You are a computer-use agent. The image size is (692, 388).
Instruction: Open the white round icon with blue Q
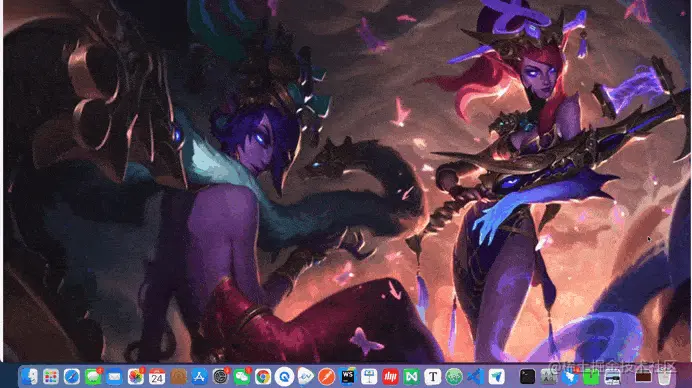pyautogui.click(x=284, y=377)
